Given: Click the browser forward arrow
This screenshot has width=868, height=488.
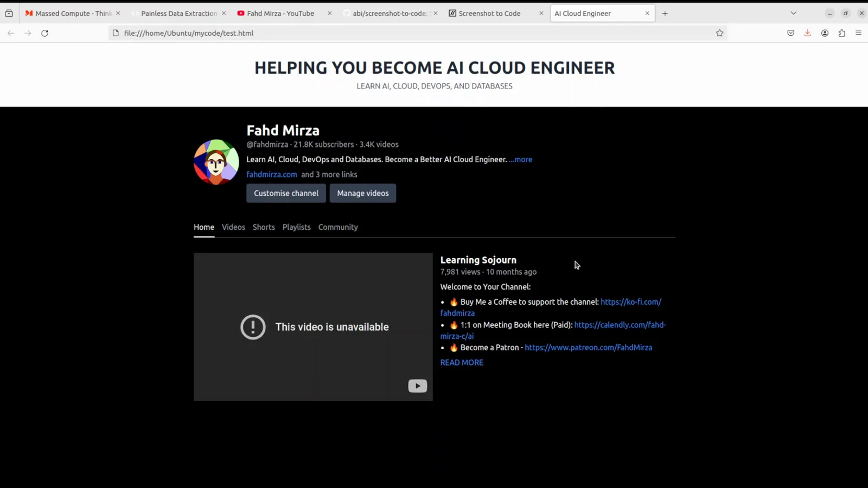Looking at the screenshot, I should pos(28,33).
